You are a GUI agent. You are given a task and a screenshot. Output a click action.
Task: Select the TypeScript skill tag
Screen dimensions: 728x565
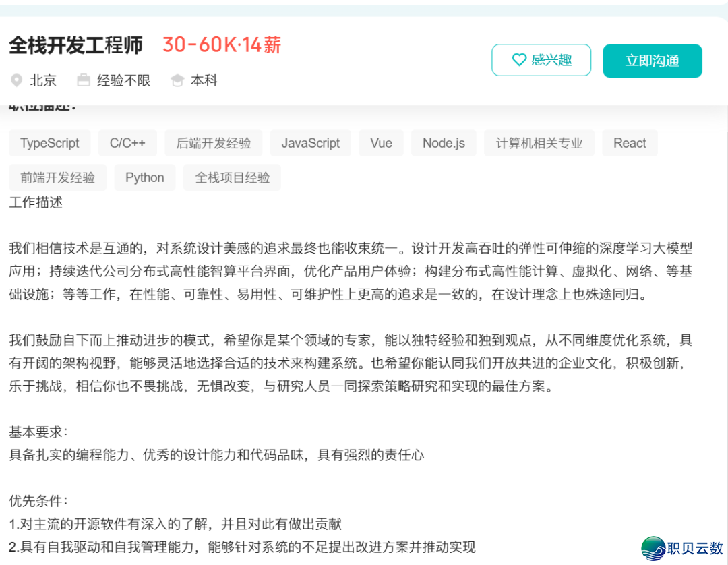click(49, 143)
